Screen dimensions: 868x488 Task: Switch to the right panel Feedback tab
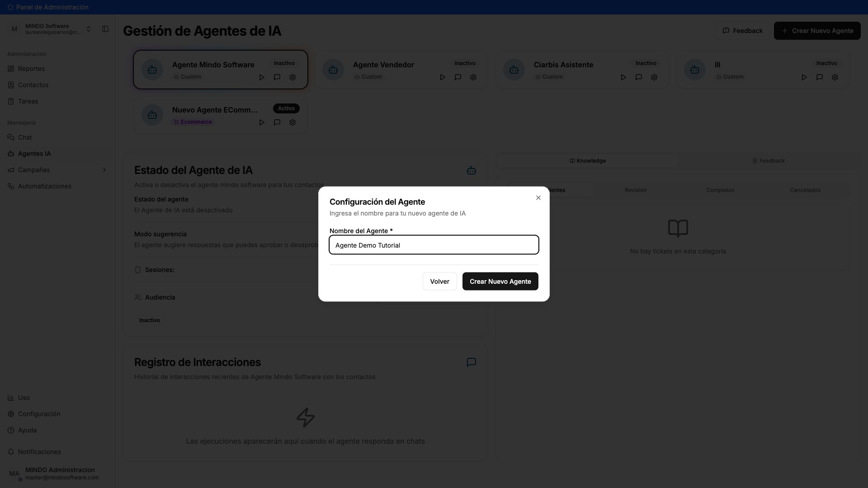click(768, 161)
